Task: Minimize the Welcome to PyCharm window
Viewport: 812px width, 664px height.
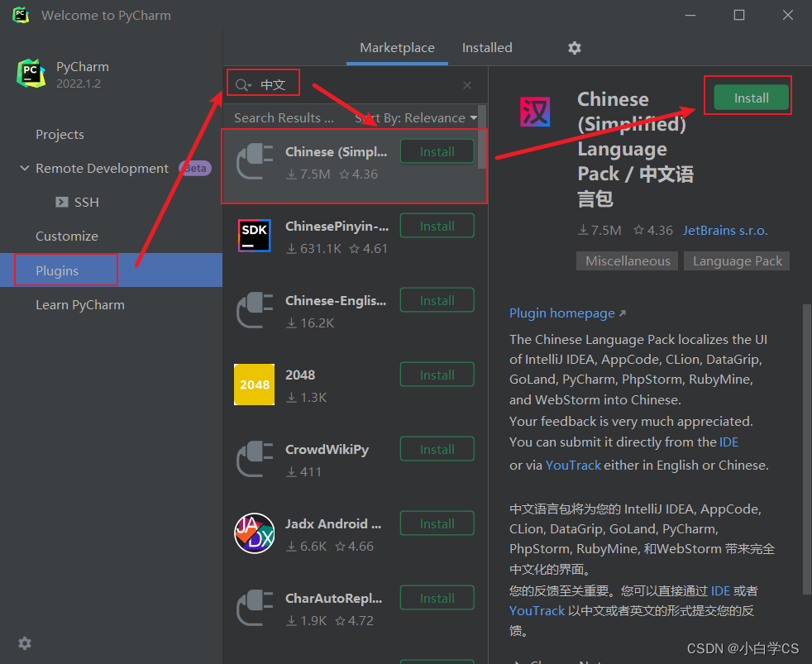Action: [690, 15]
